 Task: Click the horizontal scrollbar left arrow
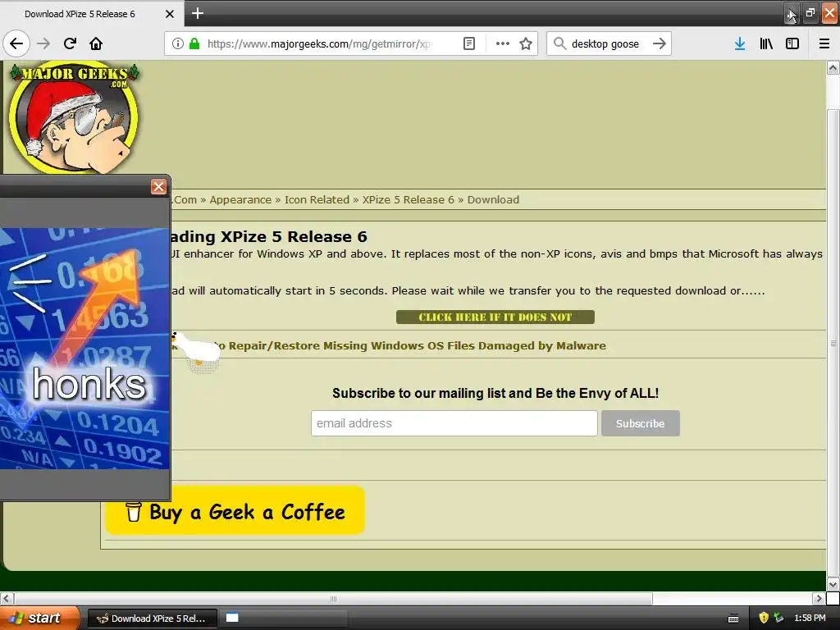7,598
